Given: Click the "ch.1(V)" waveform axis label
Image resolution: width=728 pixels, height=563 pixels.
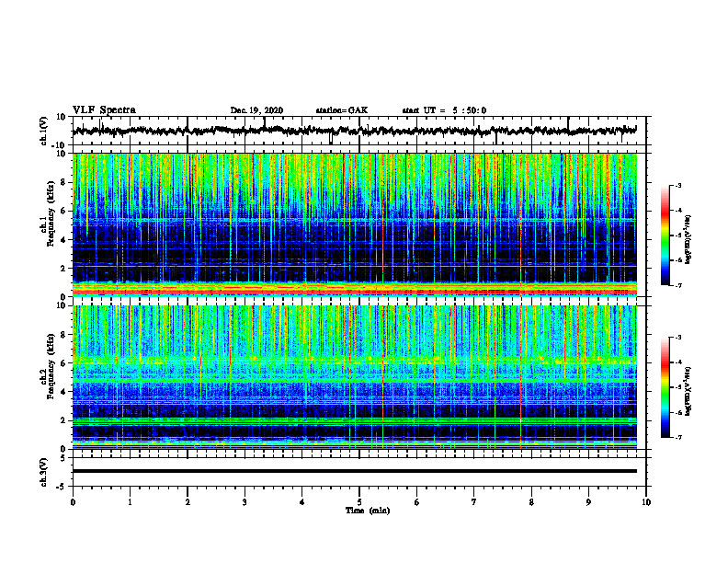Looking at the screenshot, I should 44,131.
